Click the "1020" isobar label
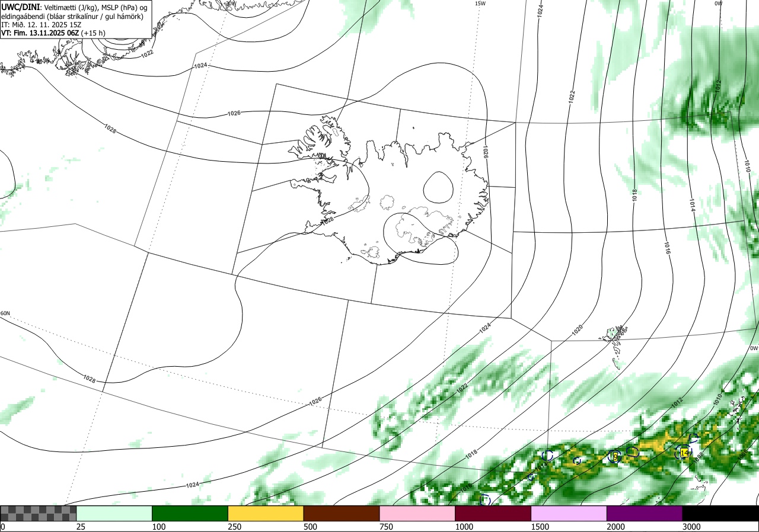The image size is (759, 532). 577,331
